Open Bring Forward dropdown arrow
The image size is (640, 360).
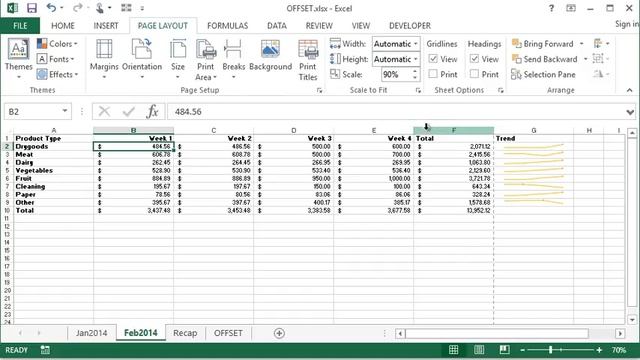[x=582, y=44]
